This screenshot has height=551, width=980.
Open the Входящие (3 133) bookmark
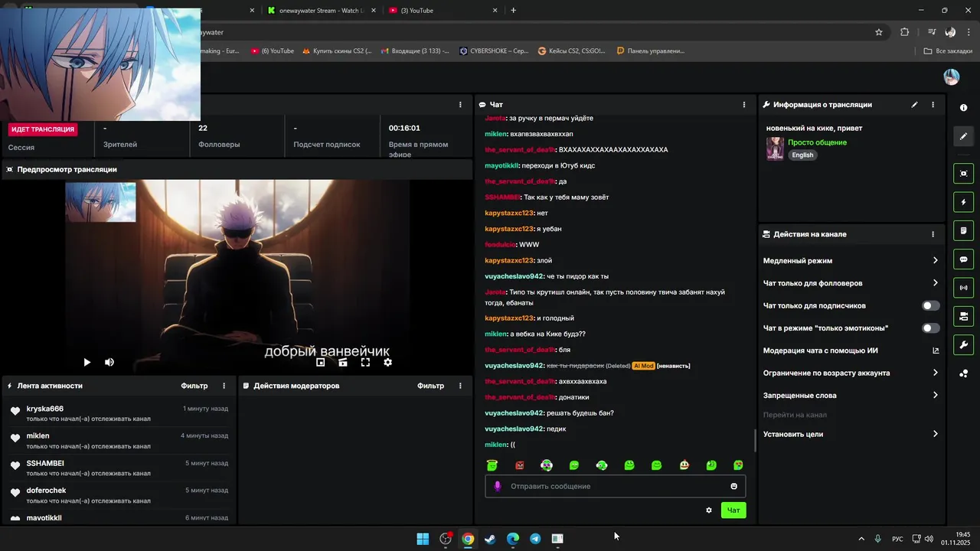click(415, 51)
